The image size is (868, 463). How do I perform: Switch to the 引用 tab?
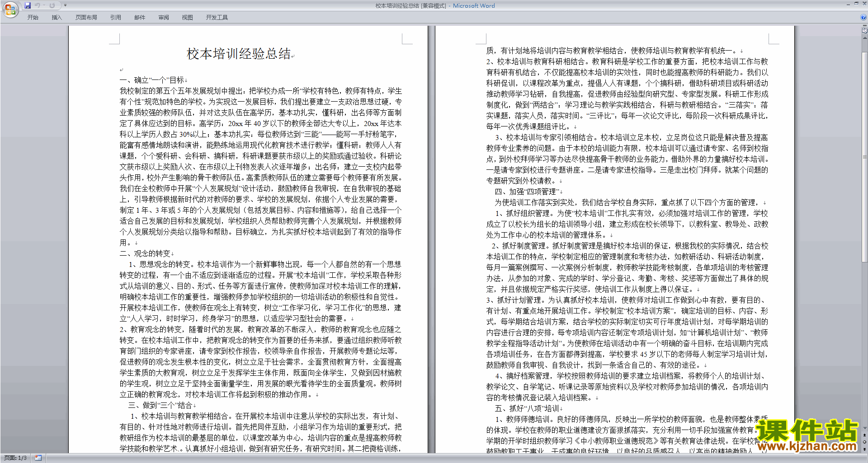click(116, 17)
